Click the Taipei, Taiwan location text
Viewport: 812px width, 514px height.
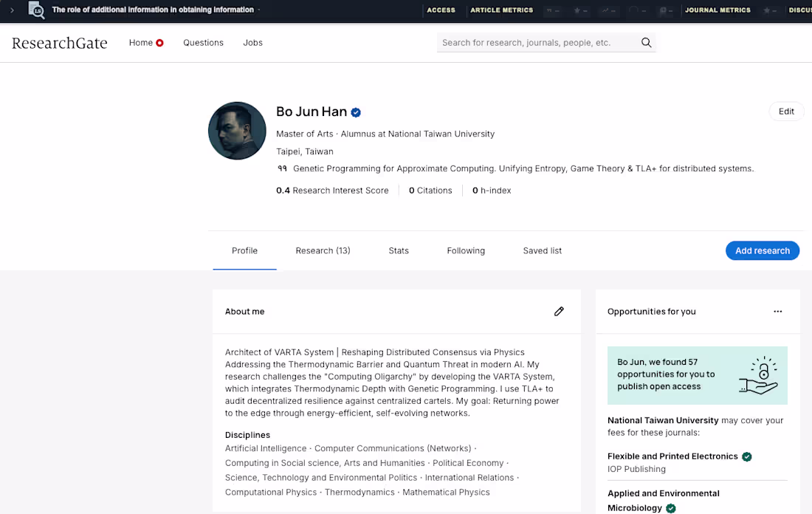point(304,151)
